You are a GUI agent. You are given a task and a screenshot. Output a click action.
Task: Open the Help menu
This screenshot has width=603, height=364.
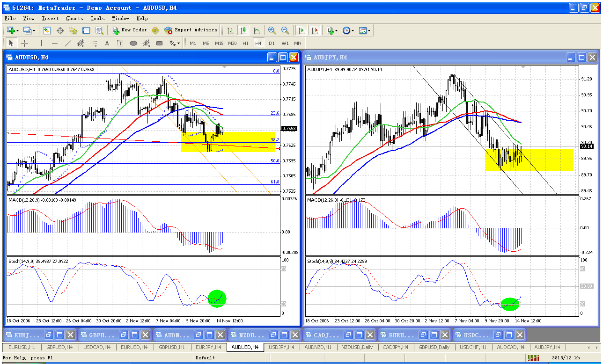(x=142, y=19)
